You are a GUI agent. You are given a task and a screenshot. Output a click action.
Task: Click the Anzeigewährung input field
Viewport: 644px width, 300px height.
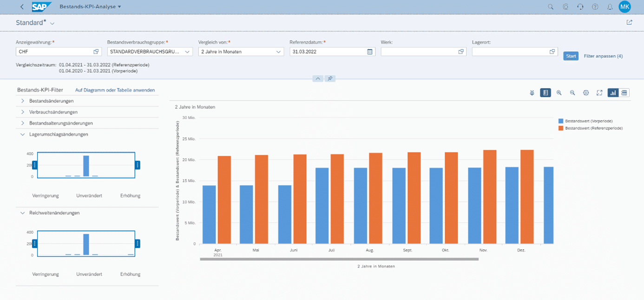(x=53, y=52)
